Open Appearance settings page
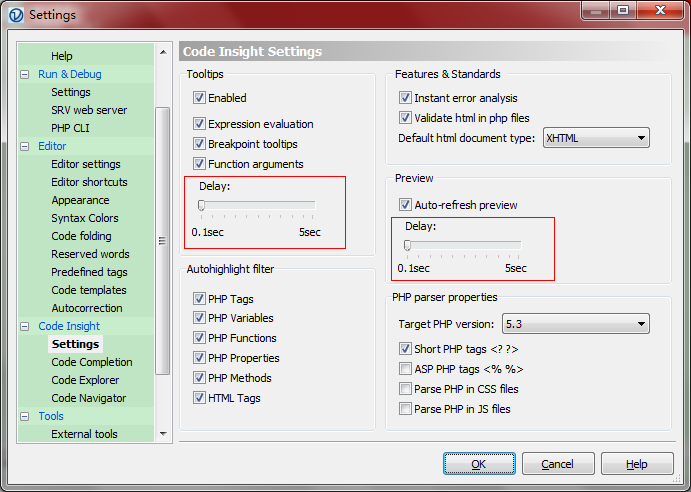Screen dimensions: 691x492 click(x=80, y=200)
